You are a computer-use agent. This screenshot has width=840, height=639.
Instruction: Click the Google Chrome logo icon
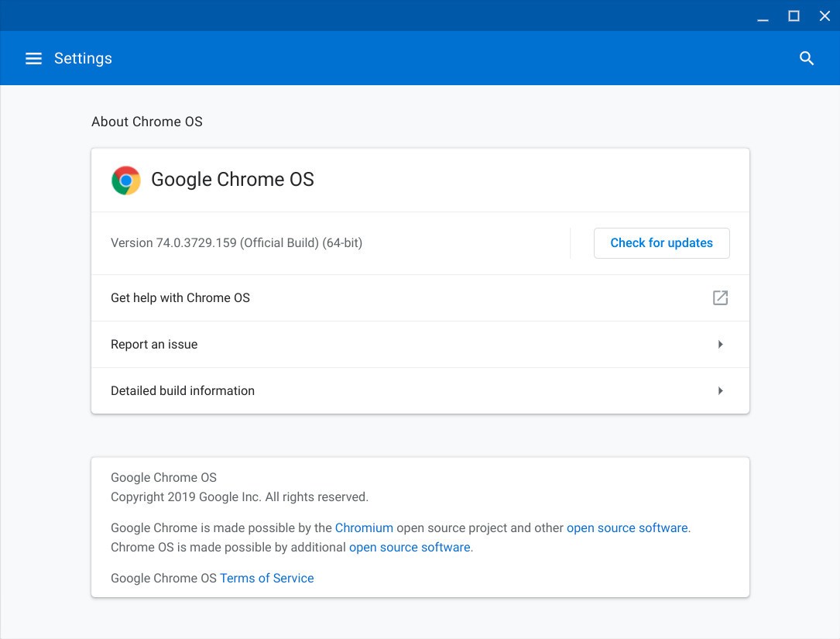(x=126, y=180)
